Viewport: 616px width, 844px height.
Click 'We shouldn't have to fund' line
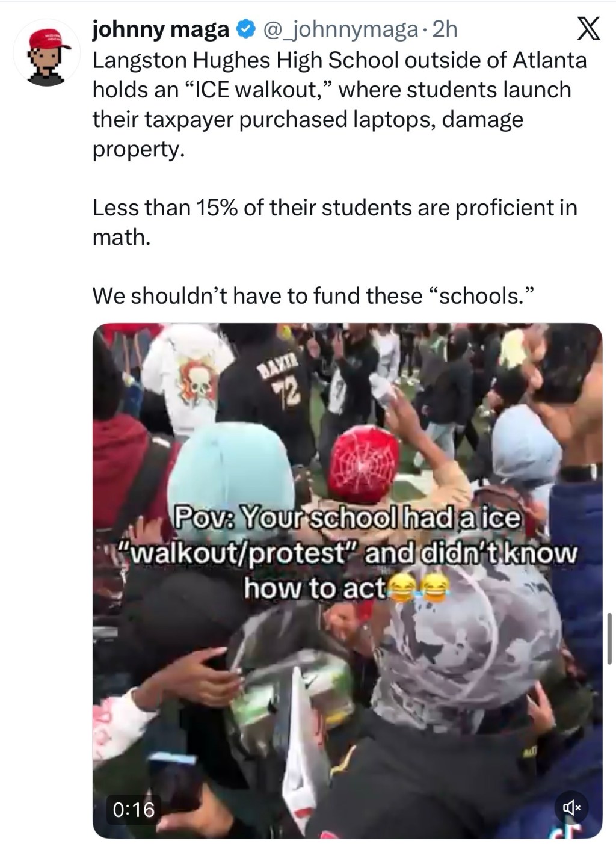tap(313, 295)
